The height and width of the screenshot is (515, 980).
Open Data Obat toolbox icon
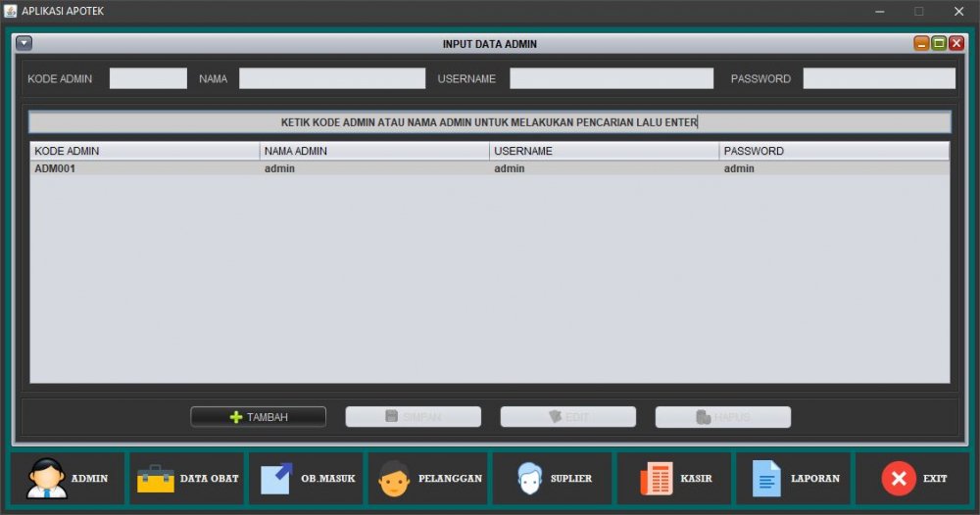pyautogui.click(x=156, y=479)
